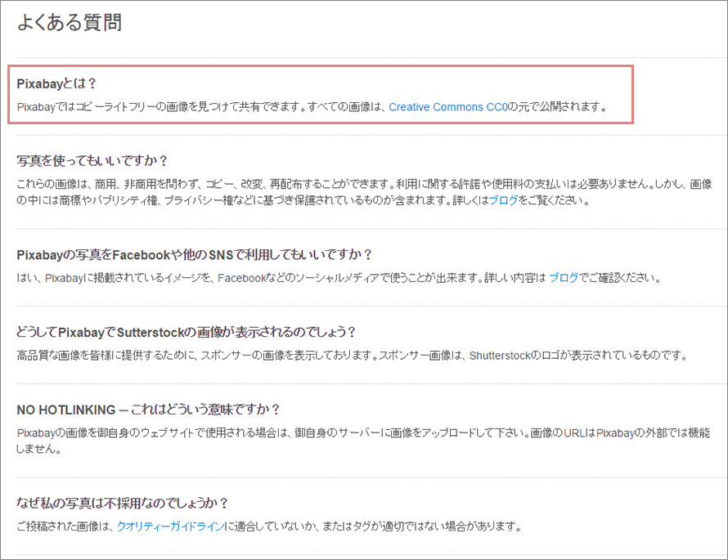This screenshot has width=728, height=560.
Task: Click the answer text starting "高品質な画像を皆様に提供するために"
Action: [352, 356]
